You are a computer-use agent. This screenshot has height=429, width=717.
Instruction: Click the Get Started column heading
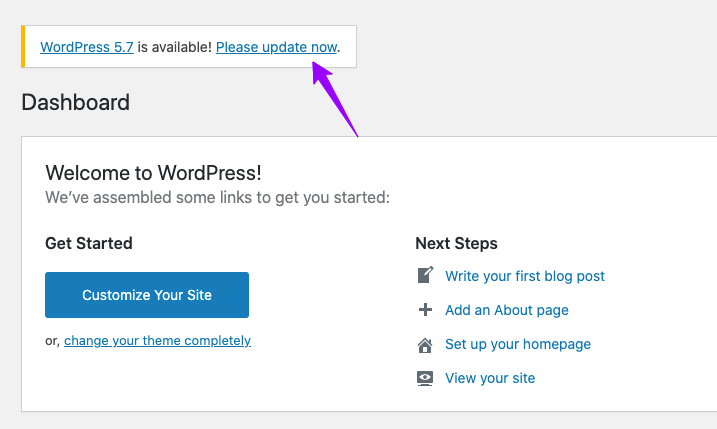click(x=89, y=243)
